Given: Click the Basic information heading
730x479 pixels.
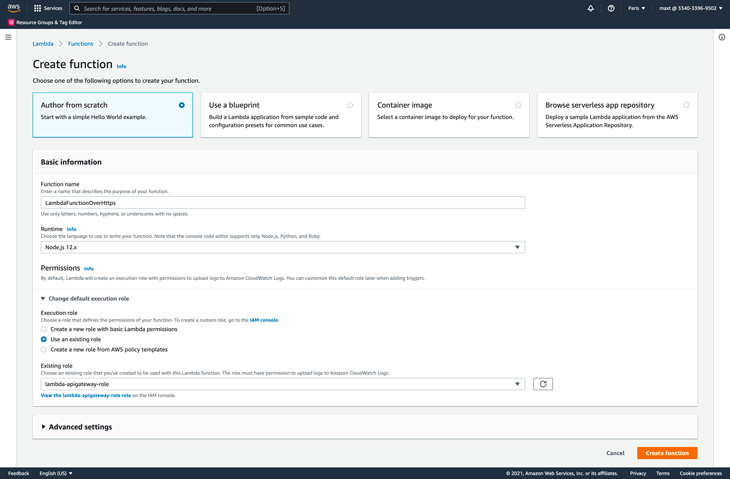Looking at the screenshot, I should coord(71,162).
